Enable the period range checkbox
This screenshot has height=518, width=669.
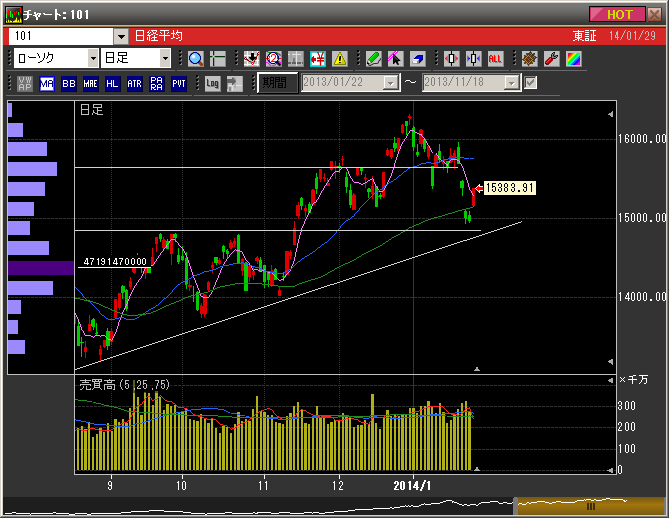pyautogui.click(x=531, y=83)
